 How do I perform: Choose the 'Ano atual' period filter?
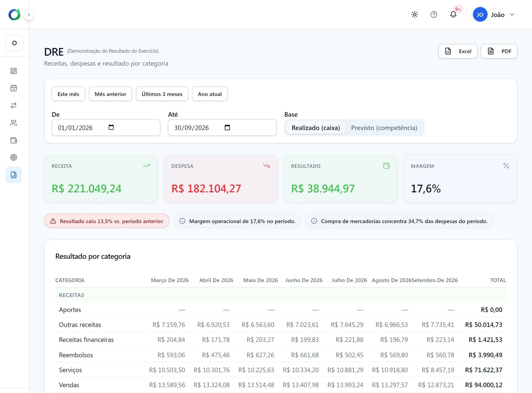tap(210, 94)
